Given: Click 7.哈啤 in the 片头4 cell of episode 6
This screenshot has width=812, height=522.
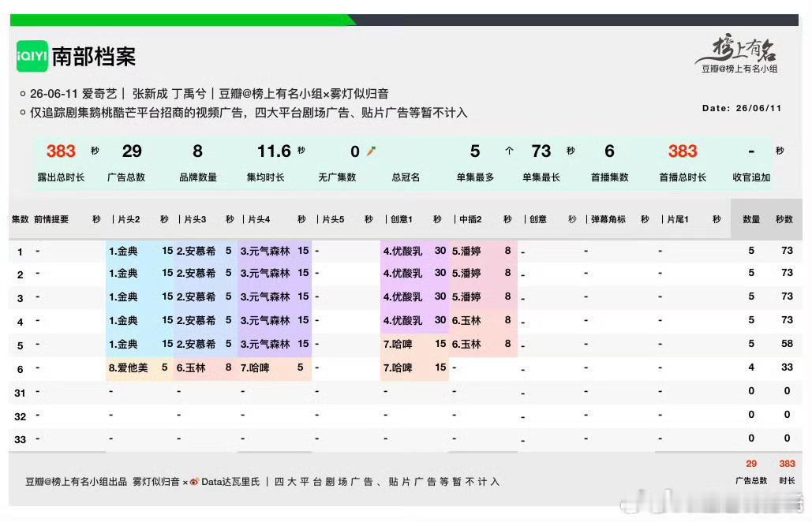Looking at the screenshot, I should [254, 367].
